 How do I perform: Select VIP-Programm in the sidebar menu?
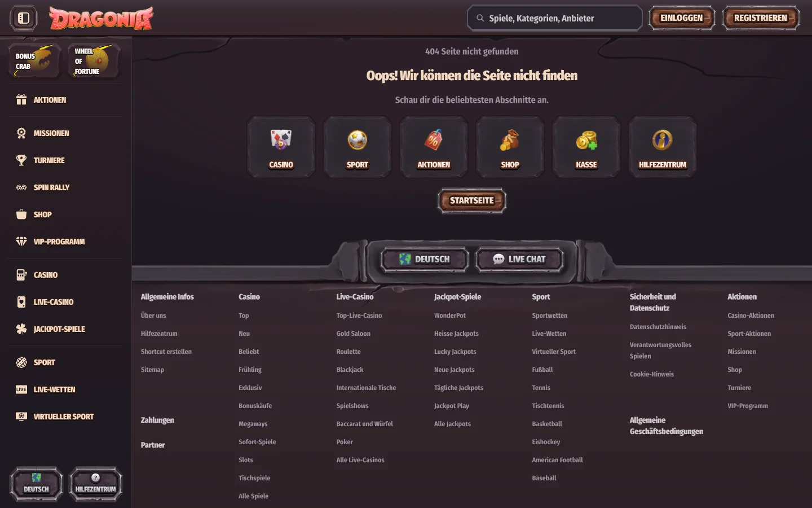(59, 242)
